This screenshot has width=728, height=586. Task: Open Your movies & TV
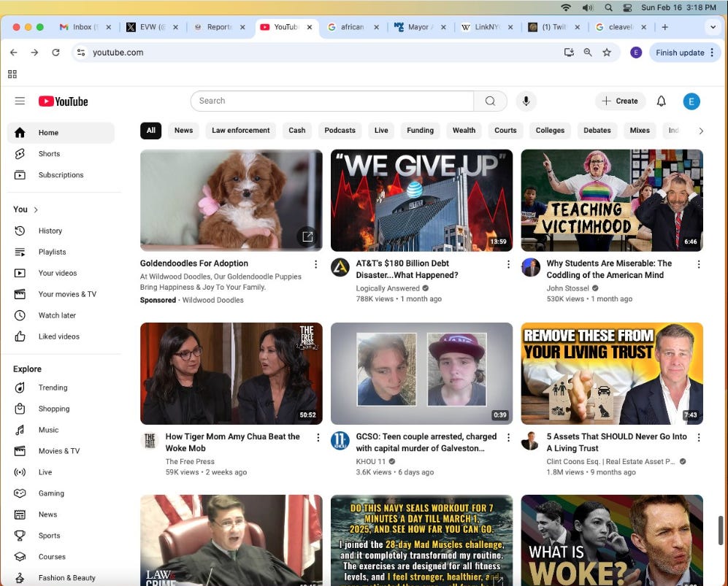point(61,294)
